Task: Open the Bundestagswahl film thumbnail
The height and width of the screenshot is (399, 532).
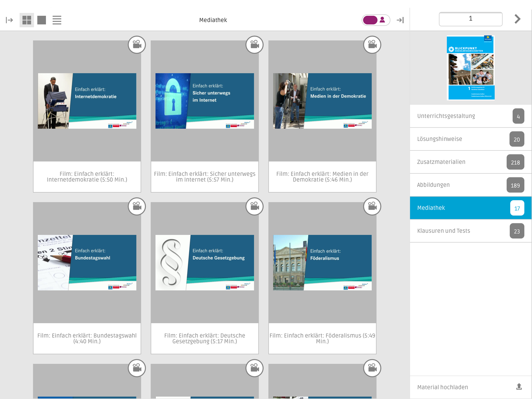Action: click(x=87, y=263)
